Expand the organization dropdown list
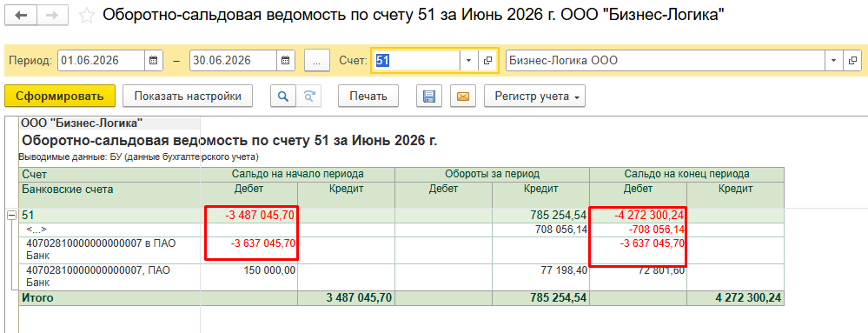The image size is (868, 333). click(x=833, y=60)
